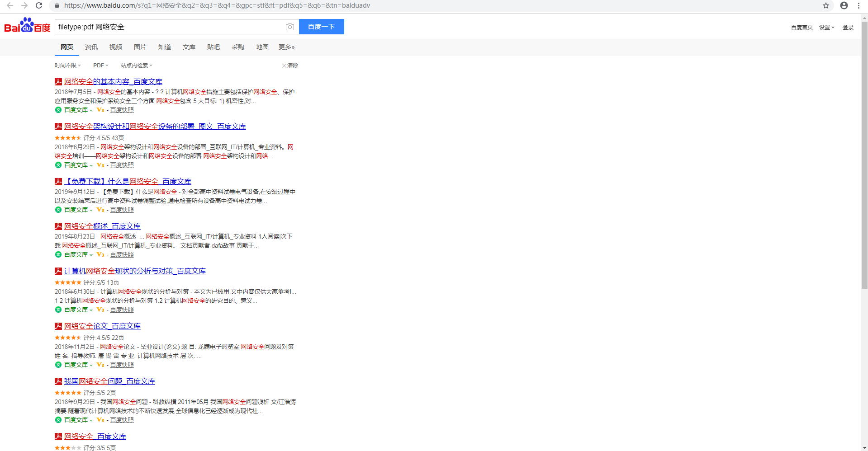868x451 pixels.
Task: Click PDF icon beside 计算机网络安全现状 result
Action: point(58,271)
